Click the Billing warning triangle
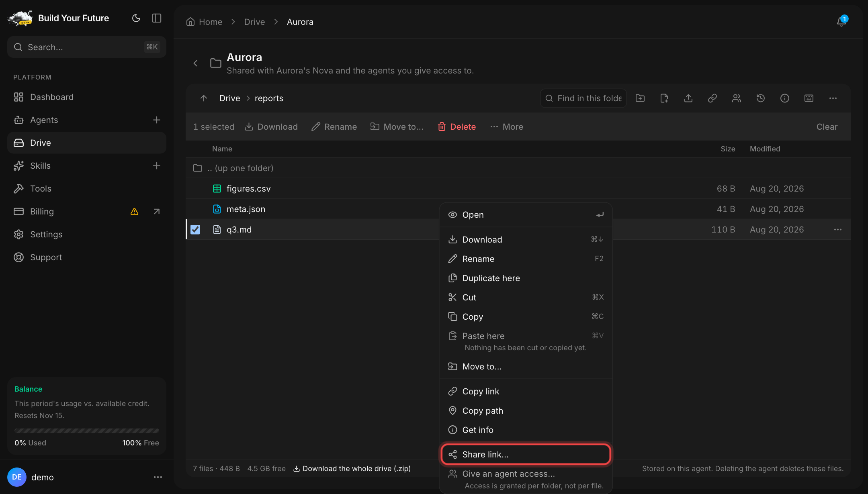The image size is (868, 494). [135, 212]
